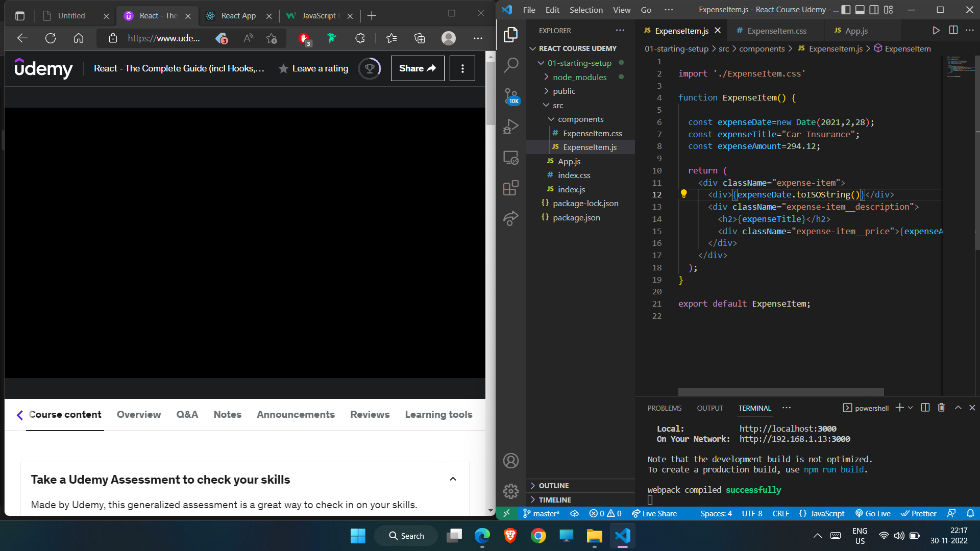Click the Run Code play icon in editor
The width and height of the screenshot is (980, 551).
pos(936,31)
